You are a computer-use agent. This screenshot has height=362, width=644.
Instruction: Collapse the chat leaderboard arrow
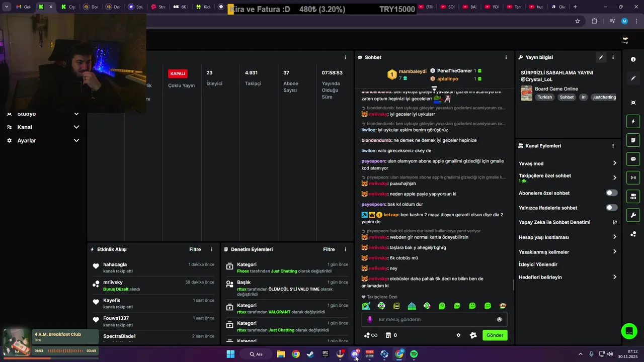coord(434,88)
